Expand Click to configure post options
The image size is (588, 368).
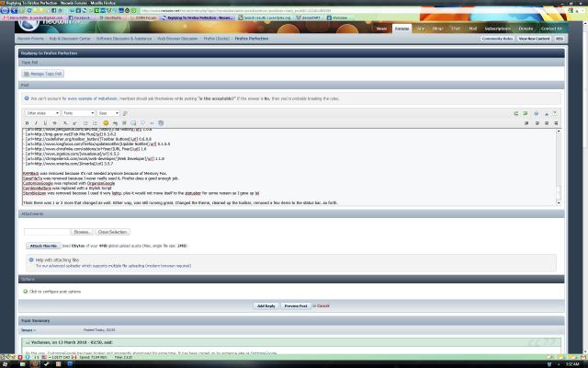(x=55, y=292)
